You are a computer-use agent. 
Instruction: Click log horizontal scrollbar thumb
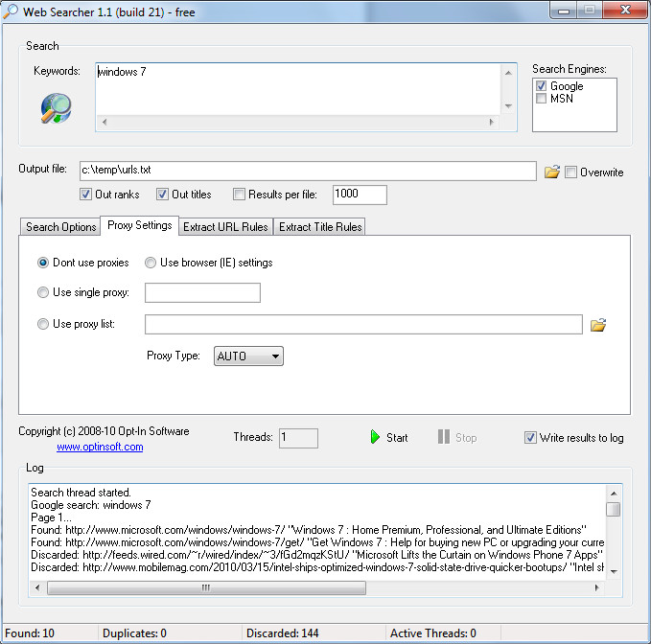tap(206, 587)
